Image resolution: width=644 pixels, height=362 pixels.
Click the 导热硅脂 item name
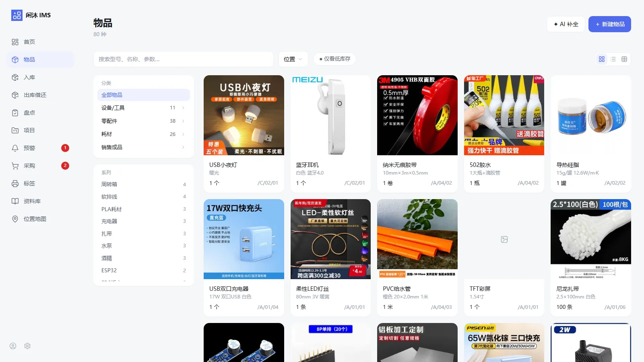point(568,165)
